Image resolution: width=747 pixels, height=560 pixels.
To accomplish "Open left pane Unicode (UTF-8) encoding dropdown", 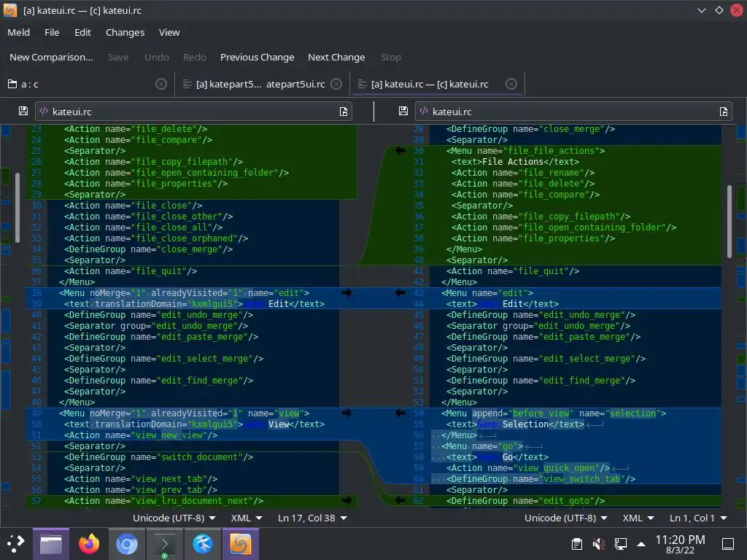I will pyautogui.click(x=174, y=518).
